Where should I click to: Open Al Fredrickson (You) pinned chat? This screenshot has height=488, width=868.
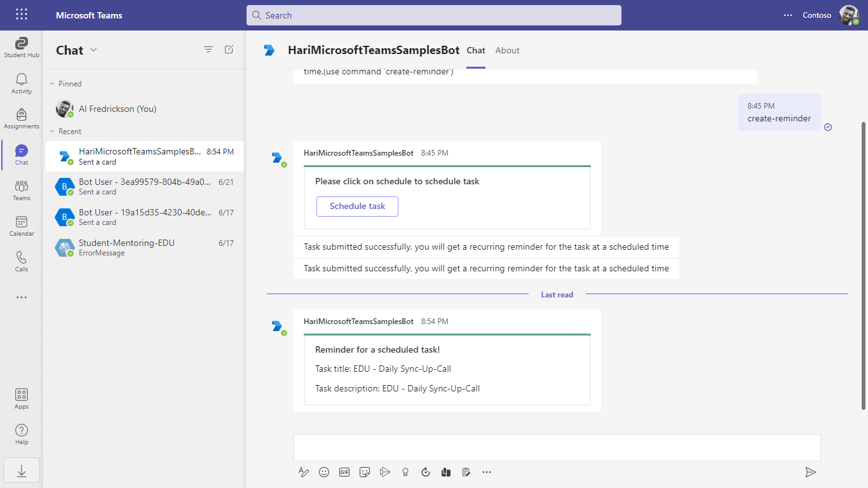pos(144,109)
